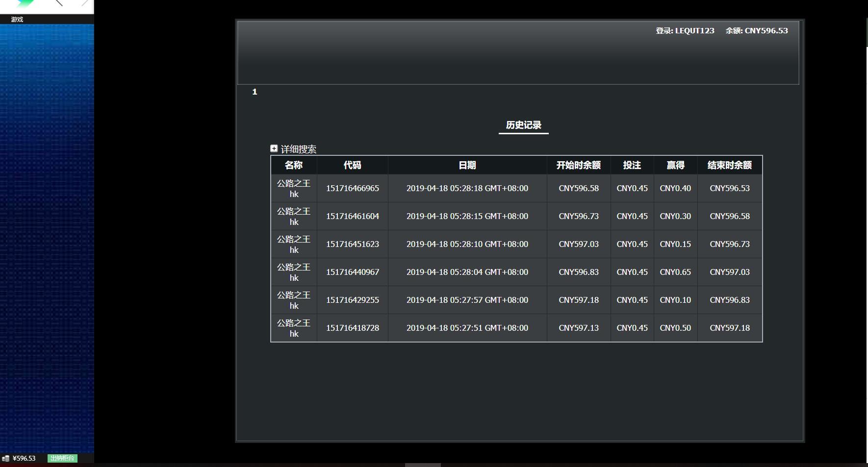Click the CNY0.30 win amount

pos(675,216)
